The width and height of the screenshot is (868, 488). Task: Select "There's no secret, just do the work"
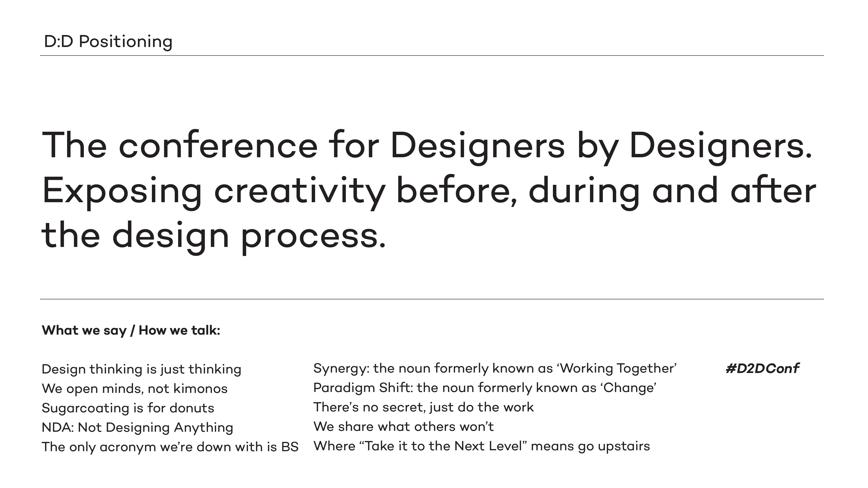pos(424,408)
